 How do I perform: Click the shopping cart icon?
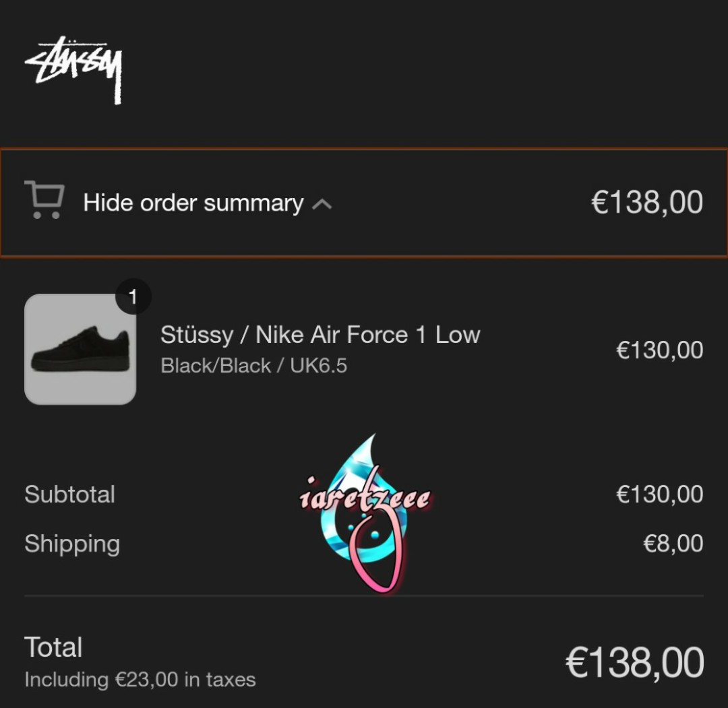click(44, 199)
